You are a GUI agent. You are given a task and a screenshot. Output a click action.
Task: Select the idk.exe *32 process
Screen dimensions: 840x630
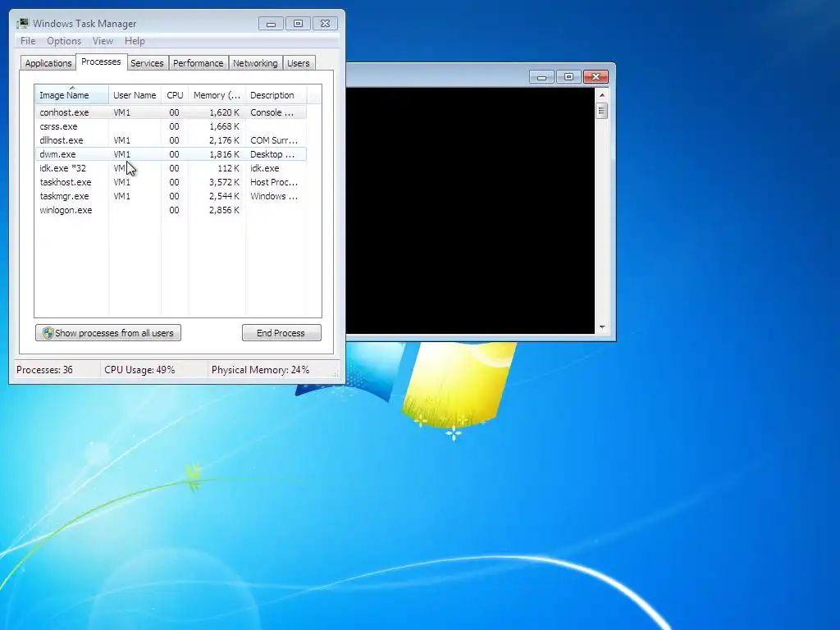coord(171,168)
